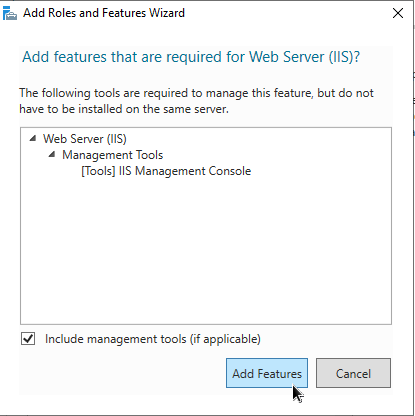The image size is (415, 416).
Task: Click the description text about required tools
Action: coord(196,101)
